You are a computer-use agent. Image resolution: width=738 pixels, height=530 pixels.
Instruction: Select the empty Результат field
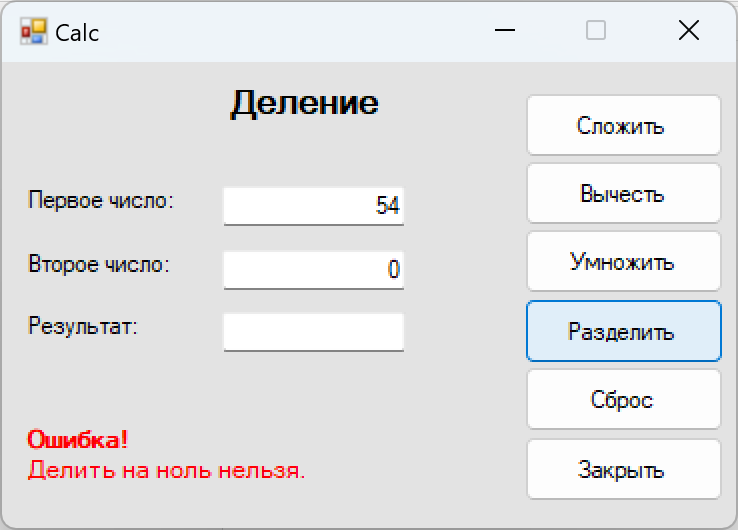(313, 332)
